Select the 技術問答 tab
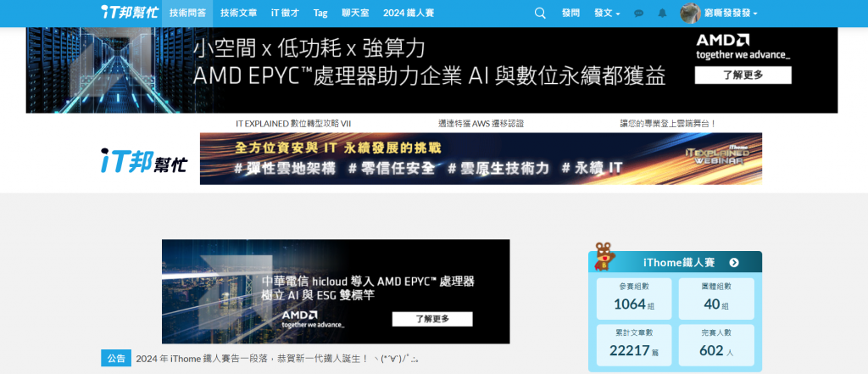Image resolution: width=868 pixels, height=374 pixels. click(187, 14)
